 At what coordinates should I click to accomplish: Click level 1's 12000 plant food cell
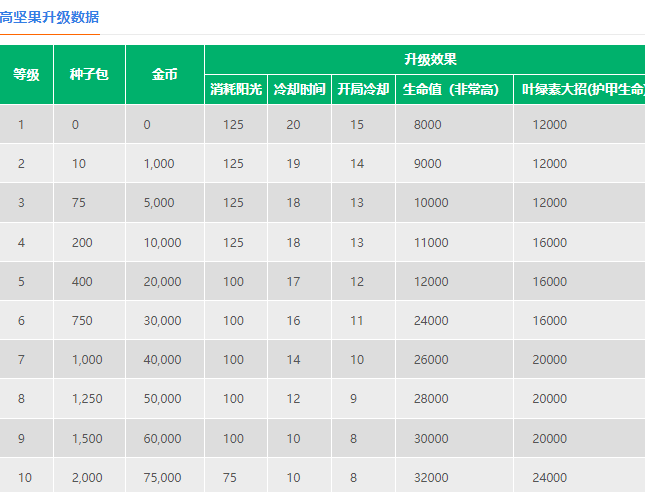(x=579, y=124)
